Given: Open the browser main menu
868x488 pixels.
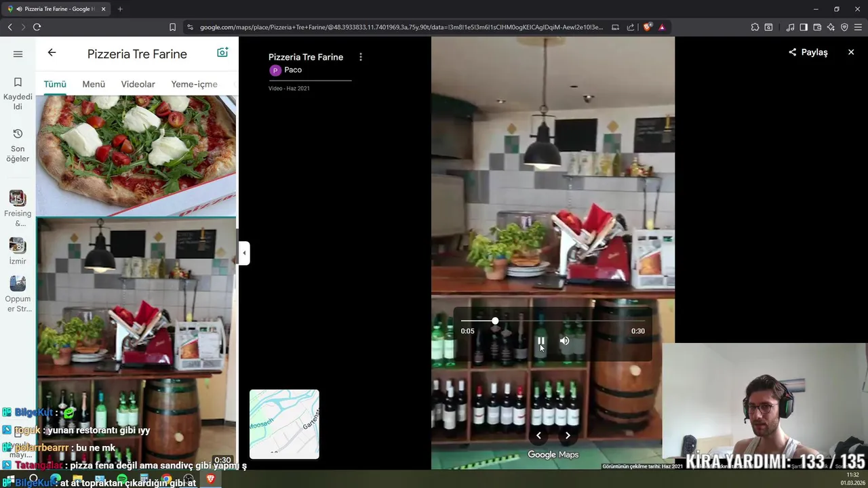Looking at the screenshot, I should pyautogui.click(x=859, y=27).
